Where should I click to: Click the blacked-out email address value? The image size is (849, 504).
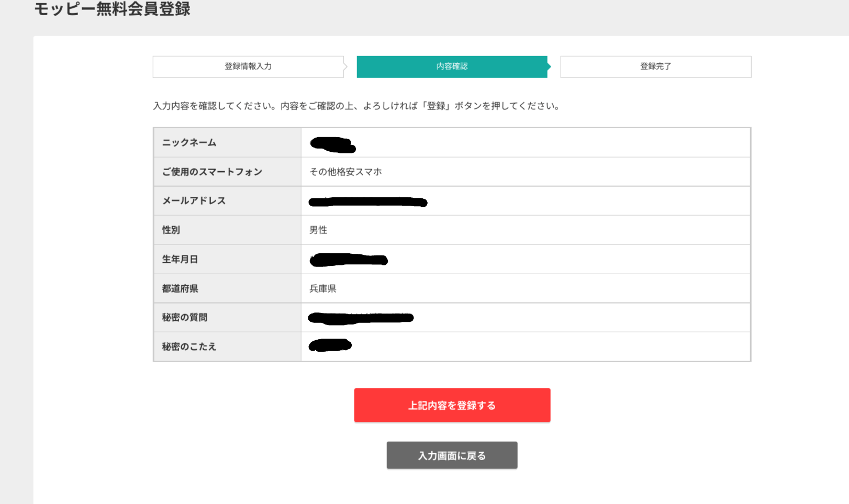[x=368, y=202]
